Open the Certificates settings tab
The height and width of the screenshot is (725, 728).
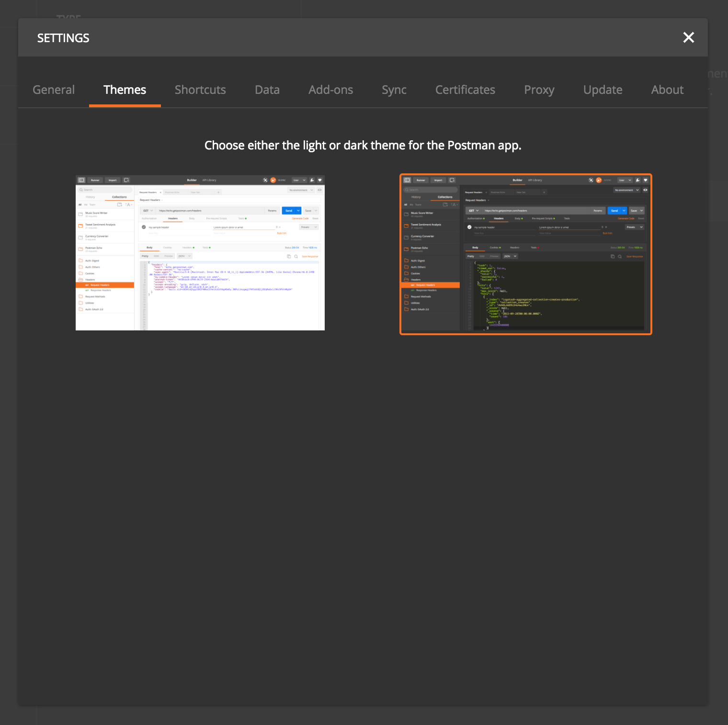click(x=465, y=90)
